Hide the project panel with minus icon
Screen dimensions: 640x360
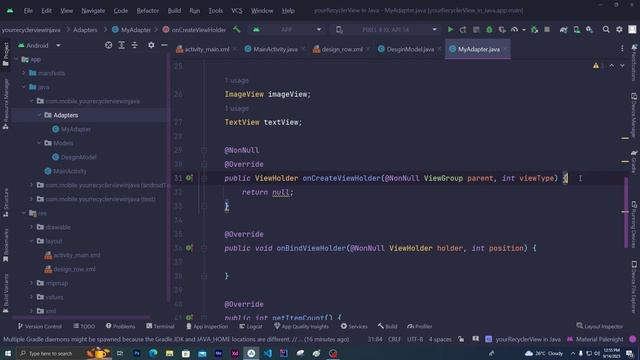click(x=164, y=45)
